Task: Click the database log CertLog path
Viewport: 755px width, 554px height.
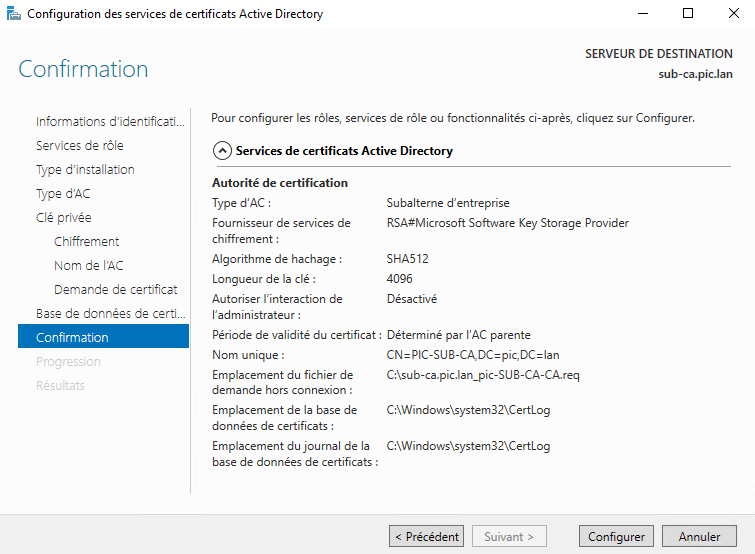Action: click(468, 446)
